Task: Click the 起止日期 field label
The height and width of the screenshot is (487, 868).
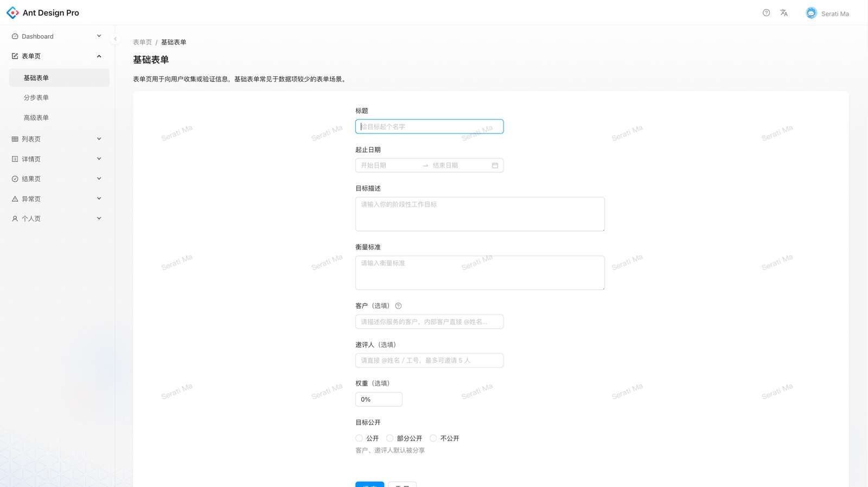Action: point(368,150)
